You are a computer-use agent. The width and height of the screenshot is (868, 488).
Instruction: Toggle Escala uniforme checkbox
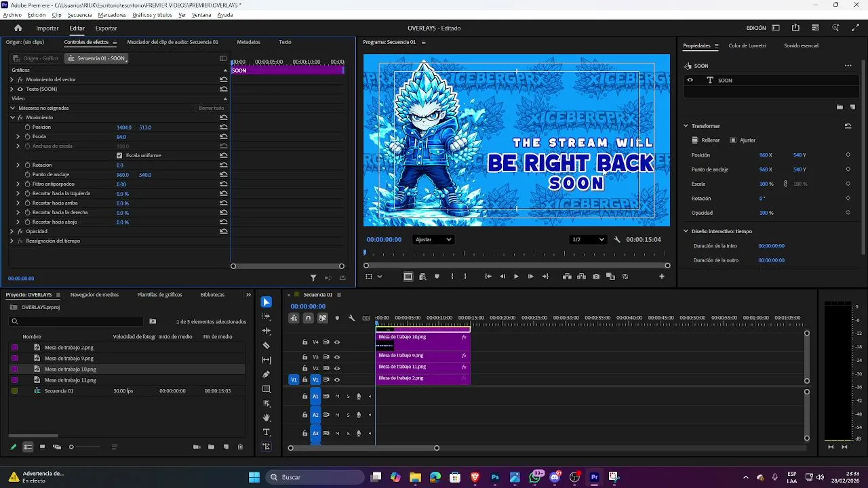pyautogui.click(x=119, y=155)
